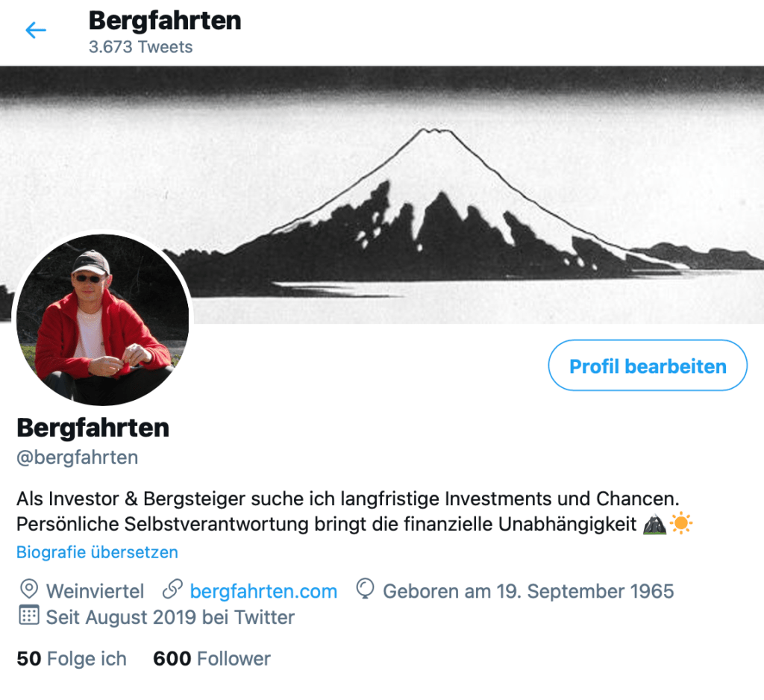Click the sun emoji in the bio

[681, 524]
